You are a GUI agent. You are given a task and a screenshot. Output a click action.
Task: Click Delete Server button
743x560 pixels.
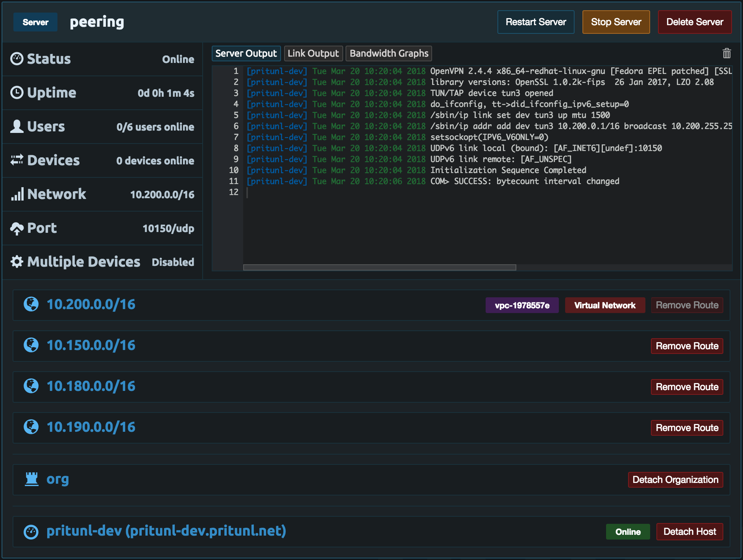[x=695, y=22]
